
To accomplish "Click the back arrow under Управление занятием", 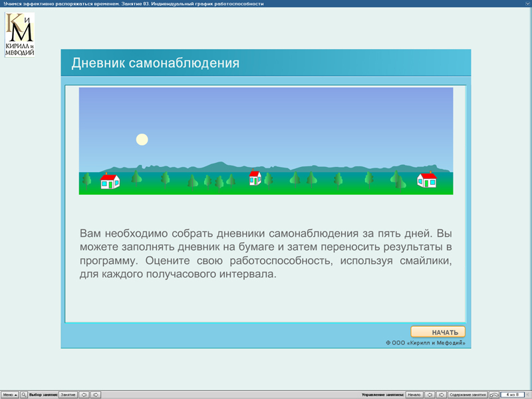I will [x=430, y=394].
